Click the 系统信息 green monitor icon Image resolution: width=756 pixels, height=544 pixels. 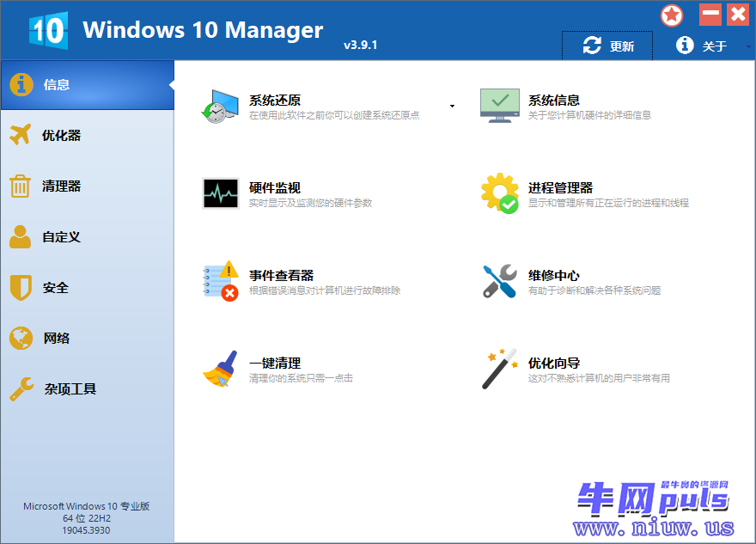click(x=500, y=106)
